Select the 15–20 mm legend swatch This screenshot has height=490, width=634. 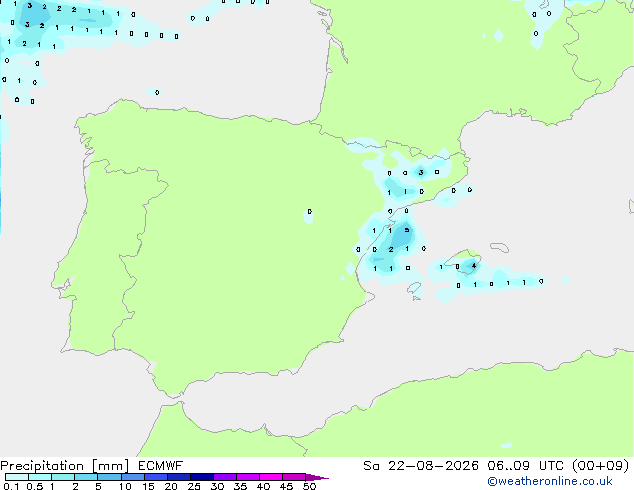point(155,477)
